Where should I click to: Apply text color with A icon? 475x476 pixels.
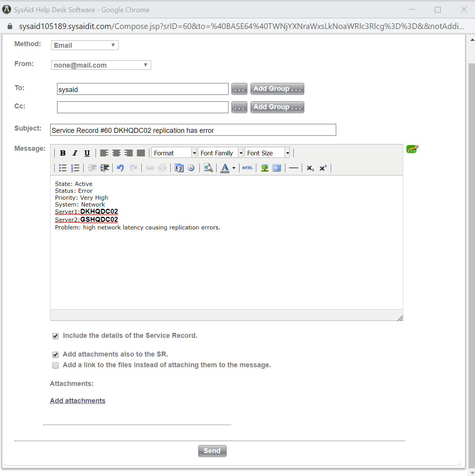point(225,168)
